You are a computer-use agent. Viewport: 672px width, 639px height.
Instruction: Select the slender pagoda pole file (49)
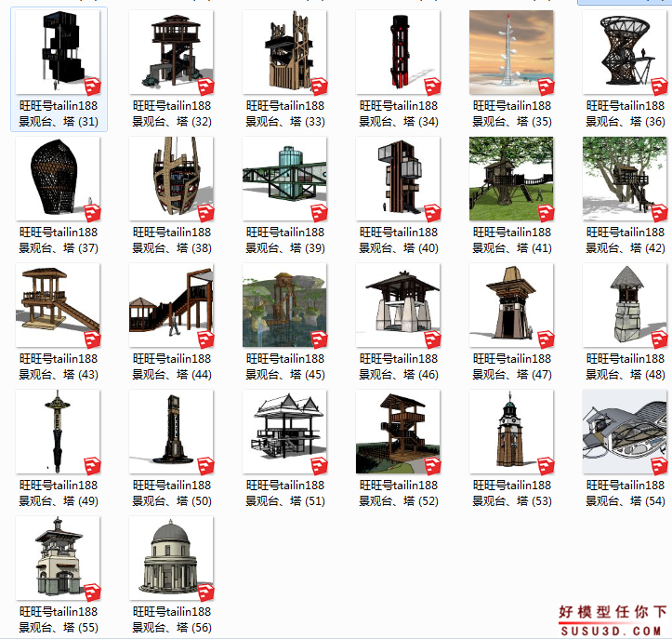tap(59, 432)
